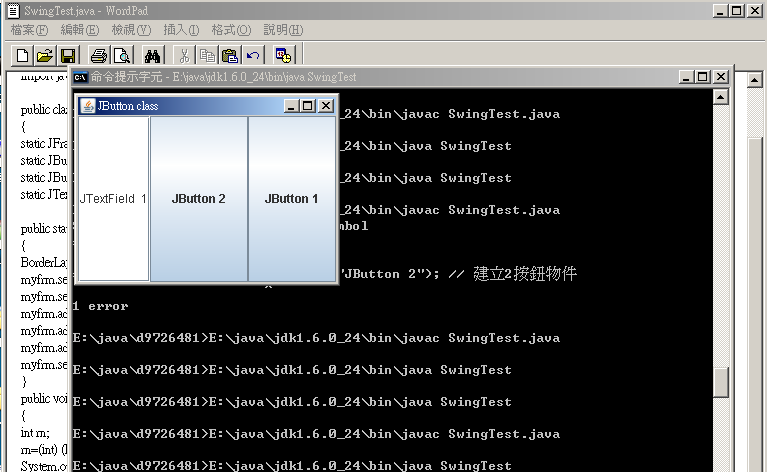Maximize the JButton class window
This screenshot has width=767, height=472.
click(x=308, y=106)
